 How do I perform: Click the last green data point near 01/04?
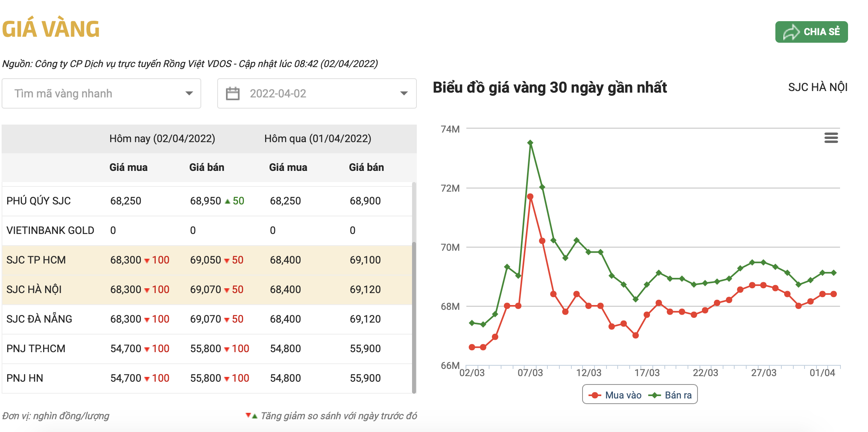(x=834, y=273)
